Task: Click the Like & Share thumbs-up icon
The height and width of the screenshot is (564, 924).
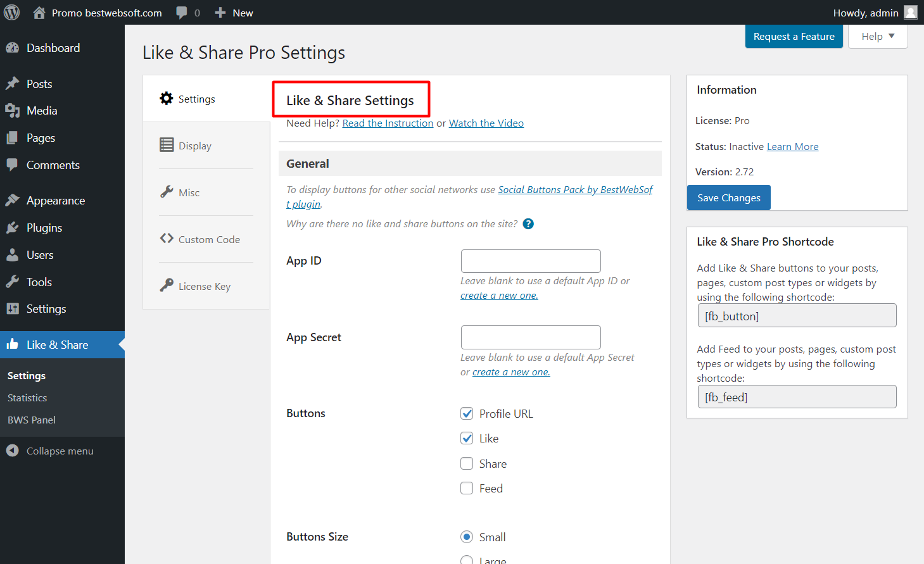Action: [12, 344]
